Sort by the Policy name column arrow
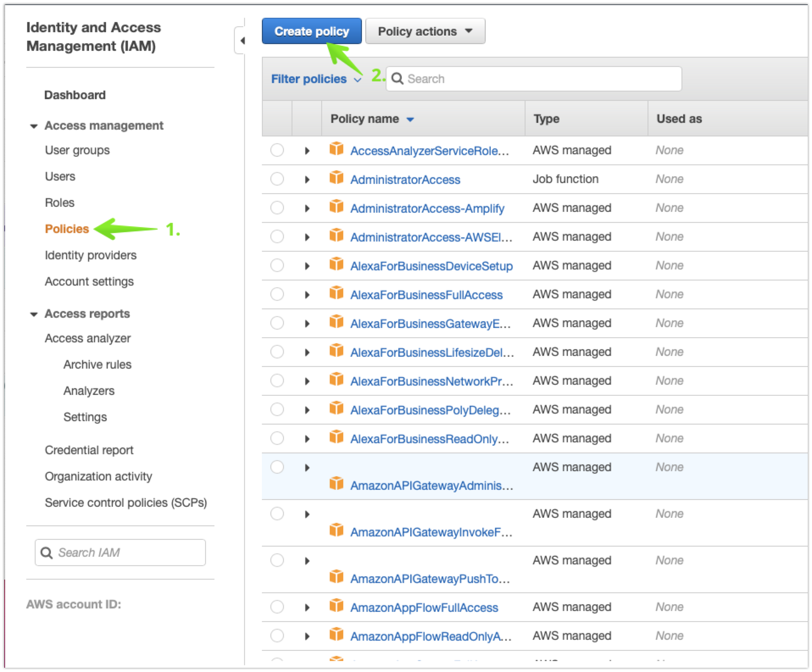The image size is (812, 672). (410, 119)
